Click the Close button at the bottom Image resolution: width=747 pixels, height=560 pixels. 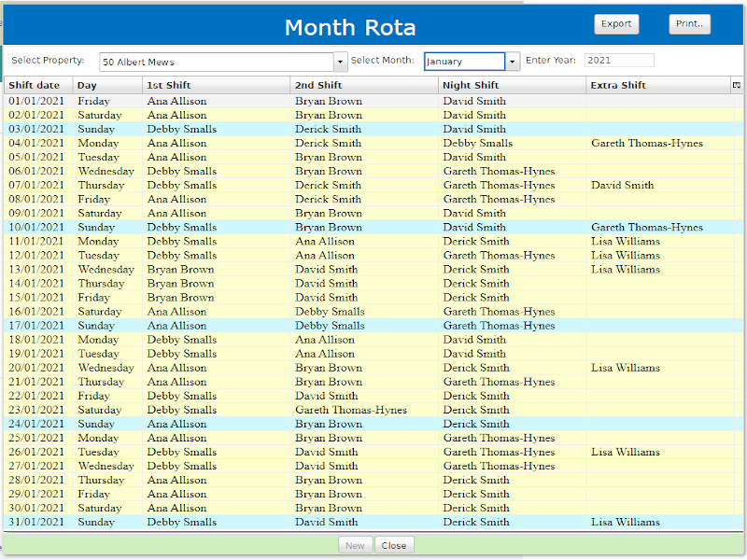click(394, 545)
